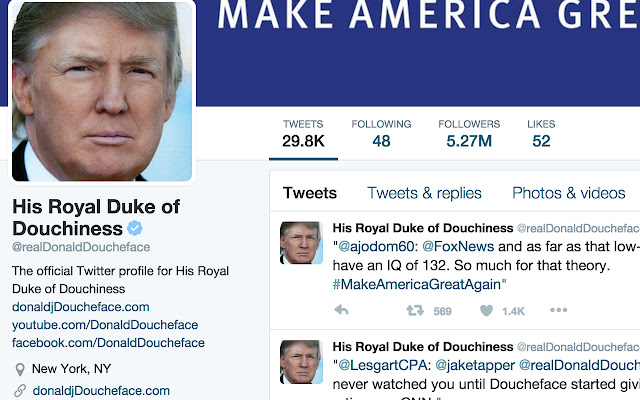Image resolution: width=640 pixels, height=400 pixels.
Task: Click the #MakeAmericaGreatAgain hashtag
Action: tap(417, 284)
